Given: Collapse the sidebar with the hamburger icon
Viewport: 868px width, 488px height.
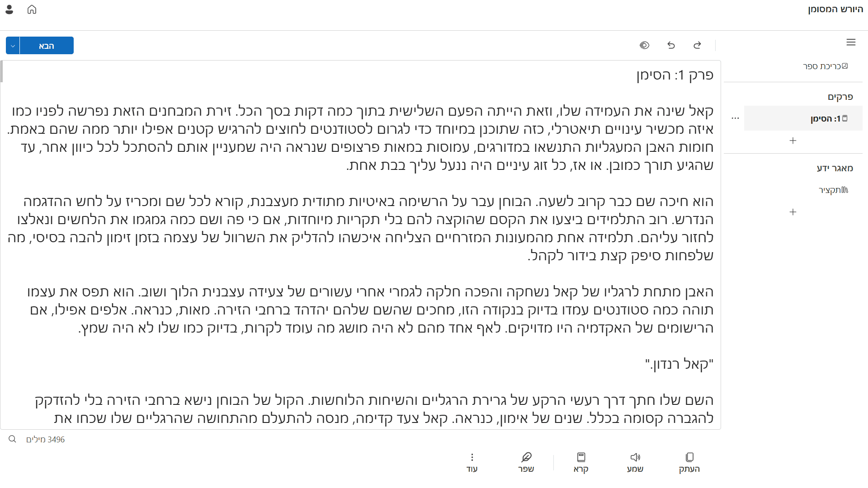Looking at the screenshot, I should click(x=851, y=42).
